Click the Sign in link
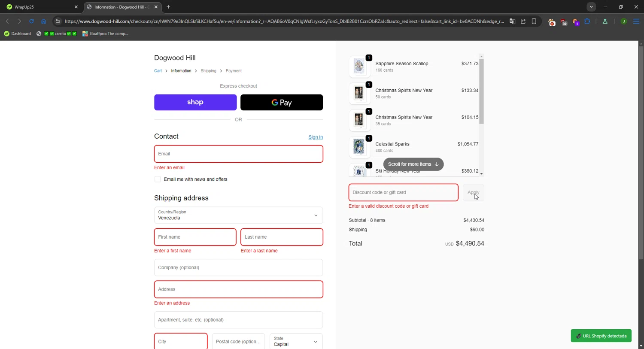644x349 pixels. pyautogui.click(x=316, y=137)
